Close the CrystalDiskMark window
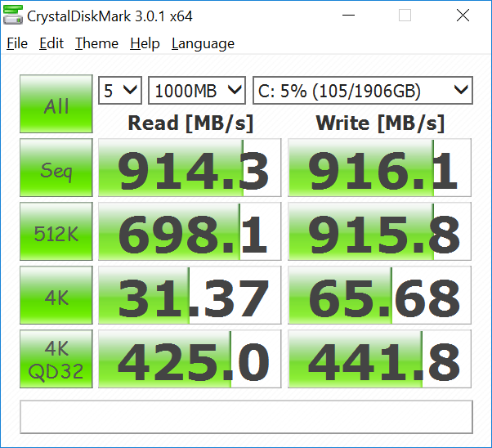 463,15
